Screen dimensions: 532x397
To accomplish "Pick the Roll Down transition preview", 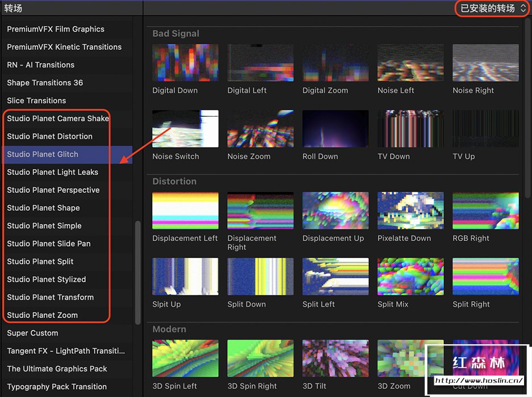I will click(x=335, y=129).
